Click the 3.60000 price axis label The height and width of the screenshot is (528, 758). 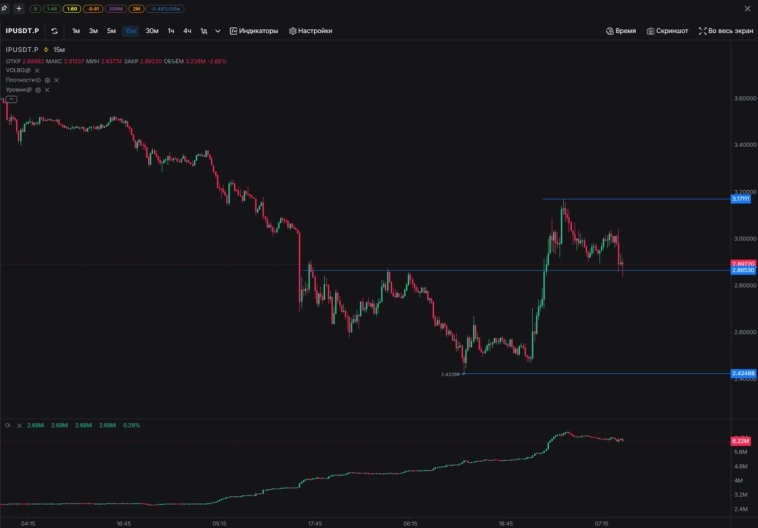745,98
